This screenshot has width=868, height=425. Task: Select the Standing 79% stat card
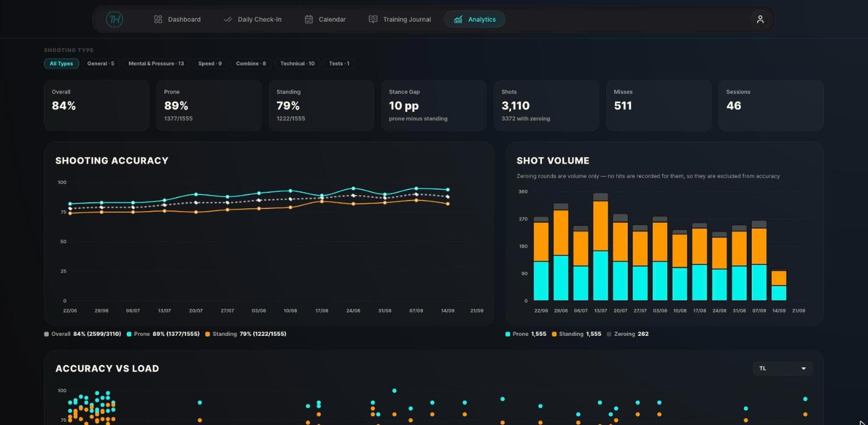(321, 105)
